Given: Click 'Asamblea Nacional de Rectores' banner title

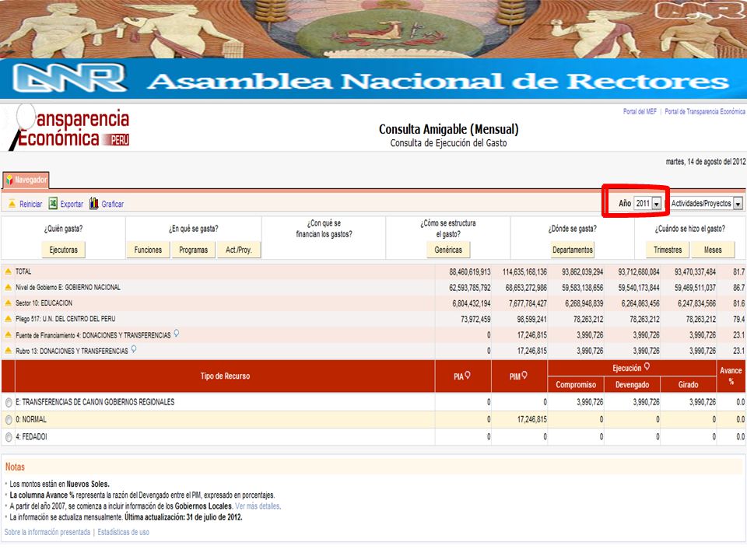Looking at the screenshot, I should (439, 82).
